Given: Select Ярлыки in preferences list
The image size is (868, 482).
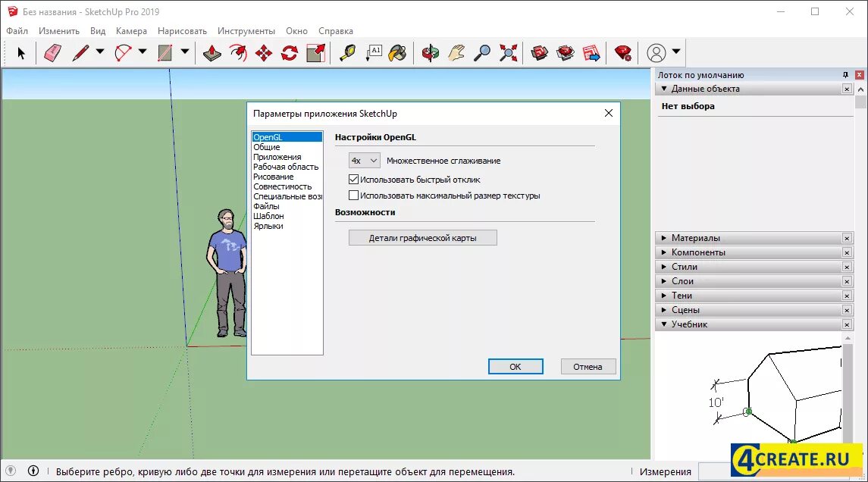Looking at the screenshot, I should pyautogui.click(x=268, y=227).
